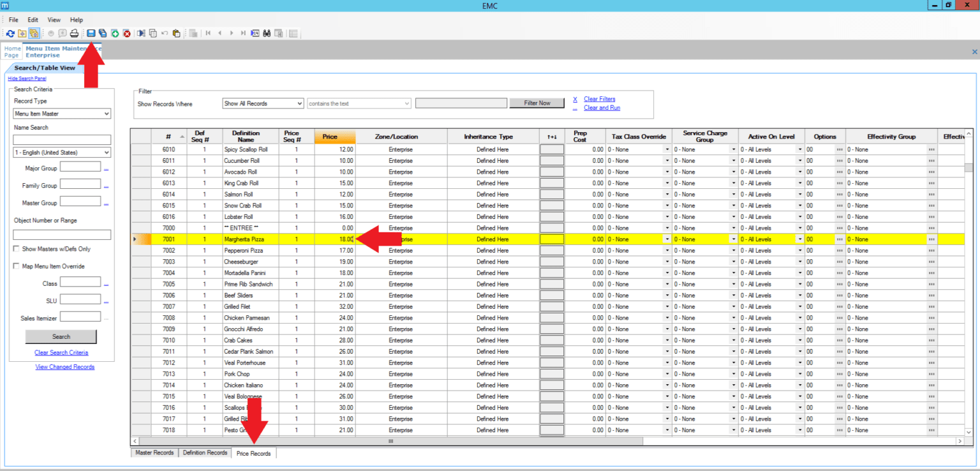Viewport: 980px width, 471px height.
Task: Click the green plus Insert record icon
Action: 115,33
